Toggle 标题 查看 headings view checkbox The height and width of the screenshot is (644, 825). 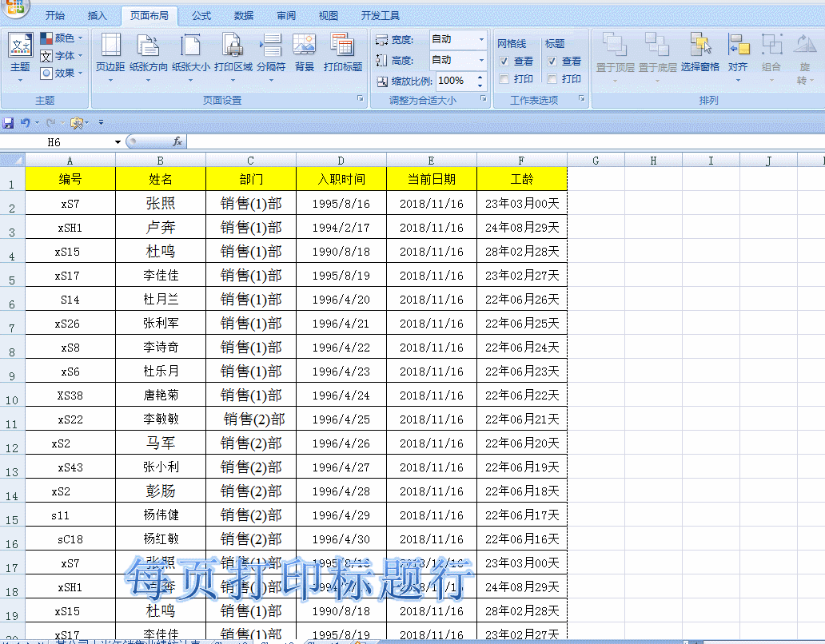coord(552,61)
